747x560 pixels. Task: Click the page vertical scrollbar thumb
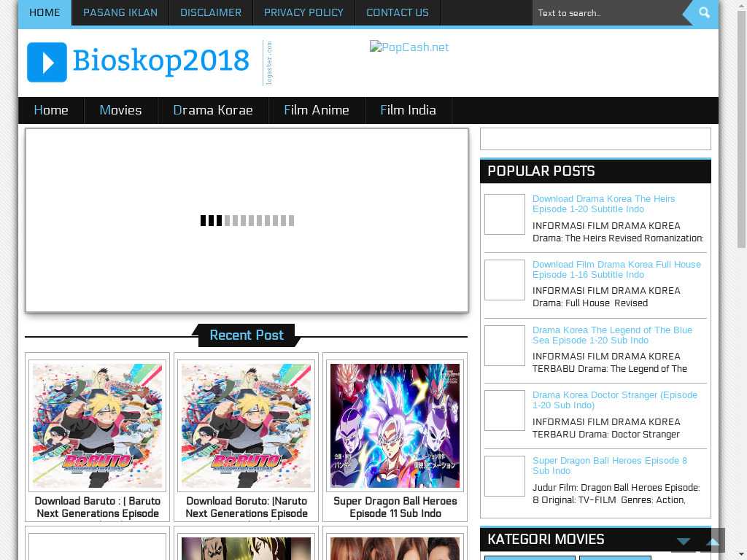tap(741, 128)
